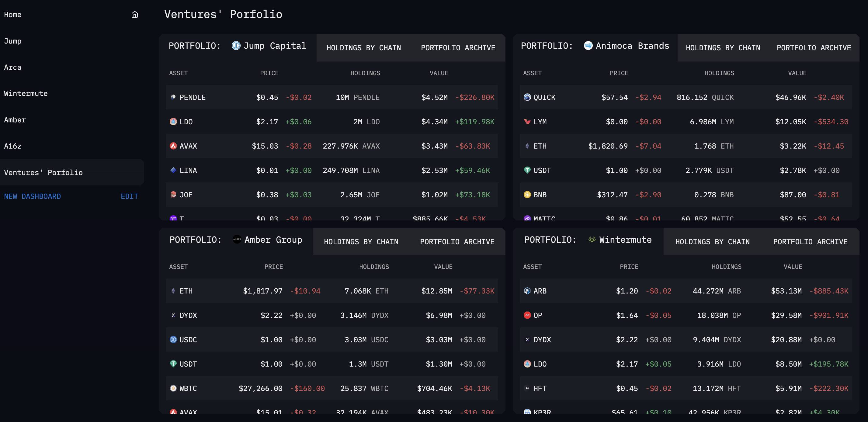The image size is (868, 422).
Task: Click the ETH token icon in Animoca Brands
Action: click(x=527, y=146)
